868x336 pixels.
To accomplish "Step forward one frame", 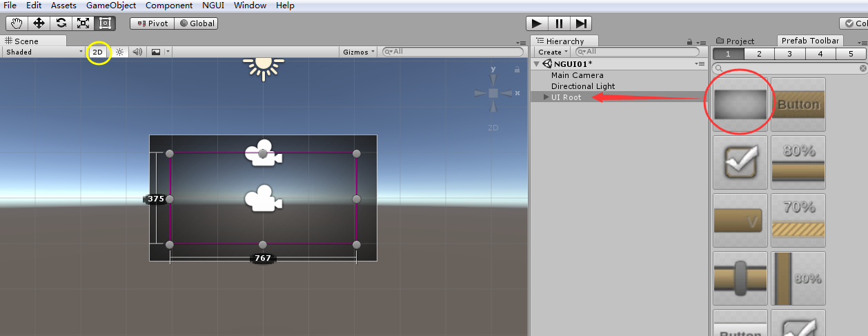I will point(582,23).
